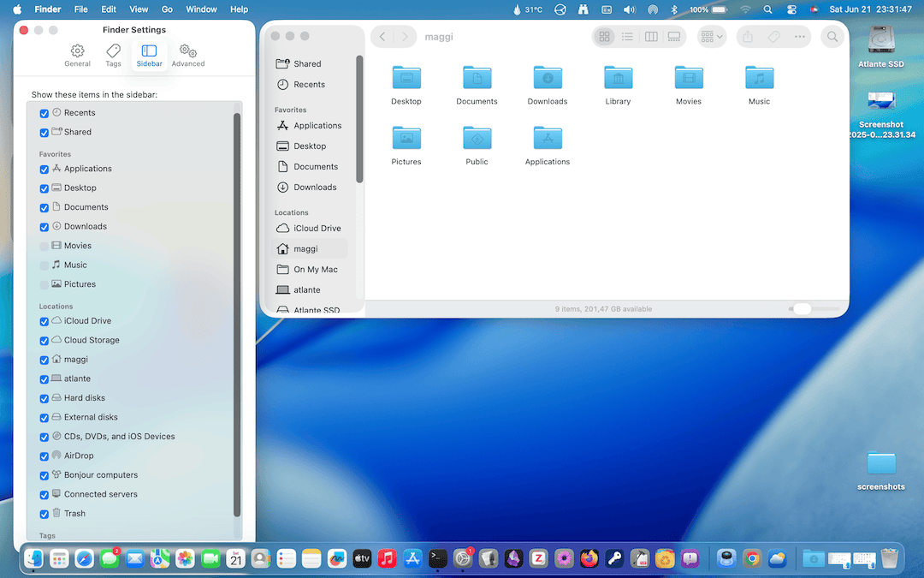Image resolution: width=924 pixels, height=578 pixels.
Task: Switch to the Tags settings tab
Action: click(113, 56)
